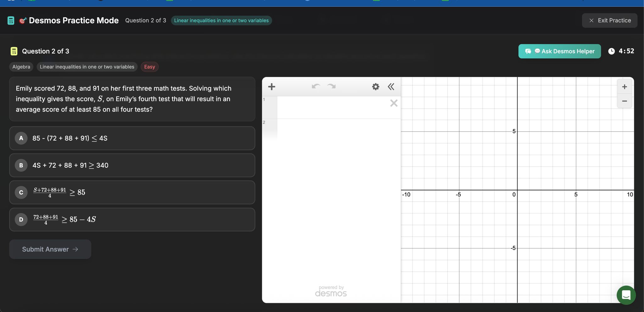Pick answer choice D
644x312 pixels.
[132, 220]
